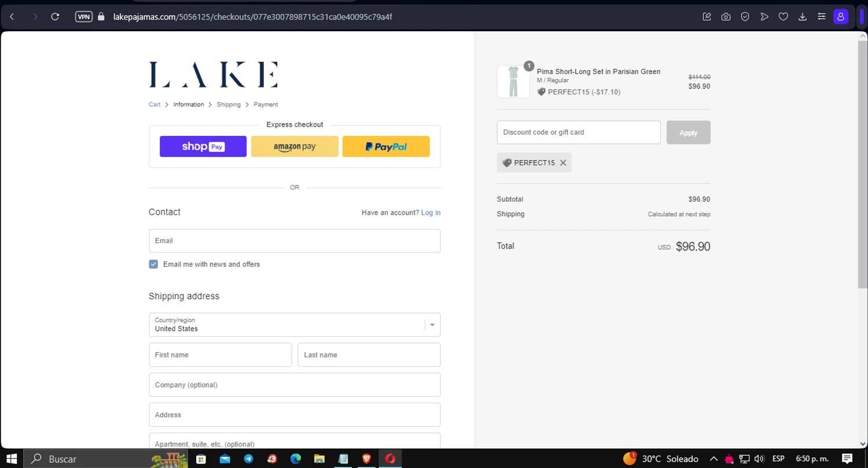
Task: Open the Country/region dropdown
Action: pyautogui.click(x=295, y=325)
